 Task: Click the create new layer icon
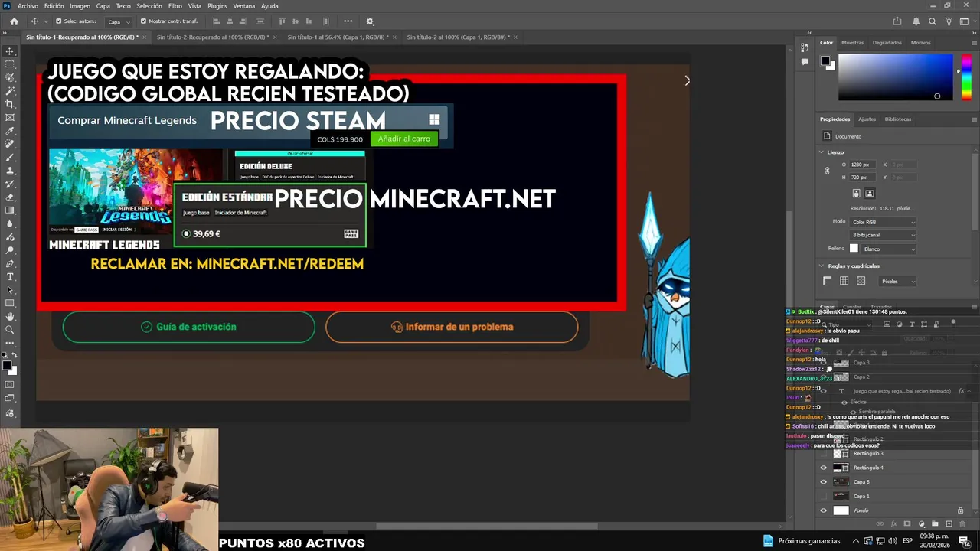click(x=949, y=524)
